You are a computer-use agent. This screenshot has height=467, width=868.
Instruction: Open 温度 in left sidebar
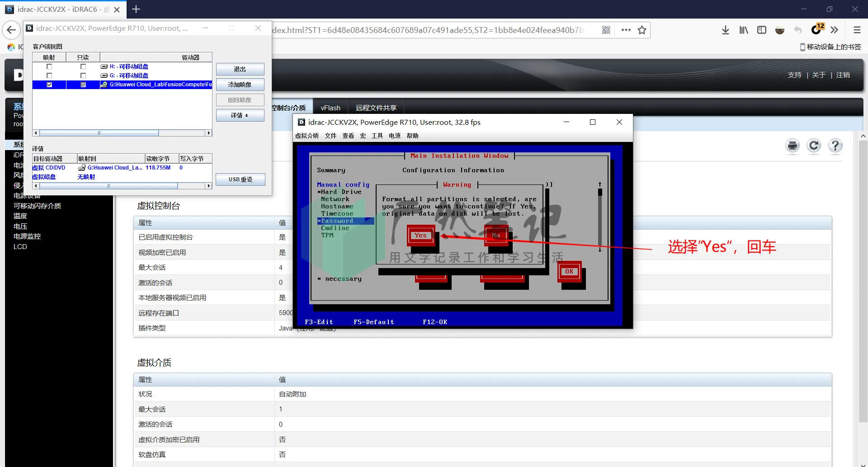click(x=20, y=216)
